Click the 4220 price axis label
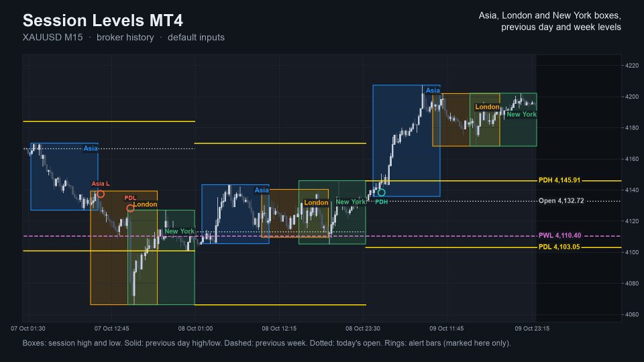The image size is (644, 362). 632,66
